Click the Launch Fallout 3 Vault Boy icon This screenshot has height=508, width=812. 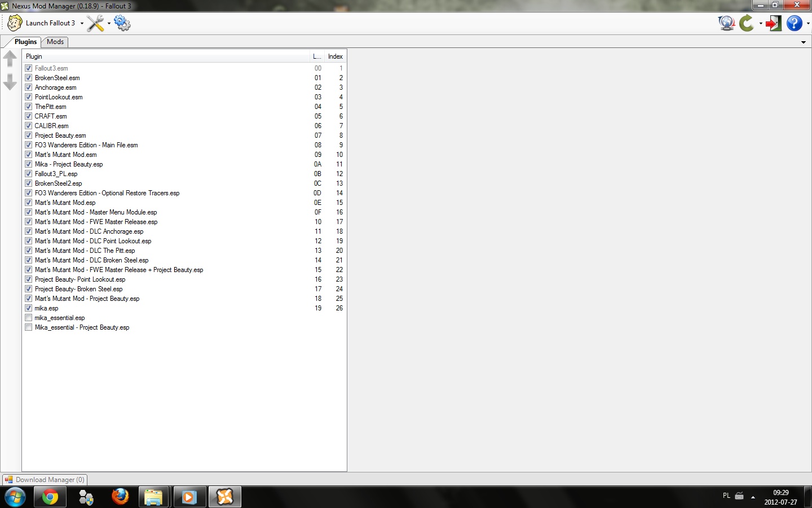coord(15,23)
